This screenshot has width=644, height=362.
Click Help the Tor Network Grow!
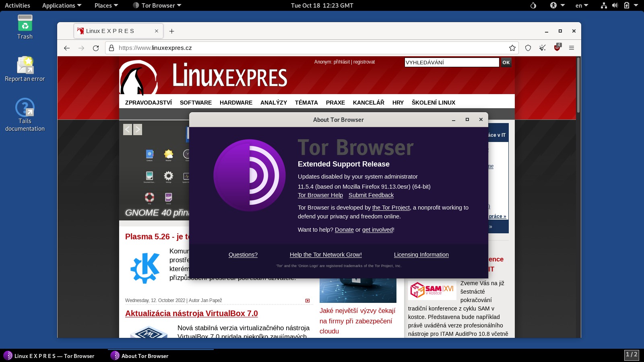tap(326, 255)
